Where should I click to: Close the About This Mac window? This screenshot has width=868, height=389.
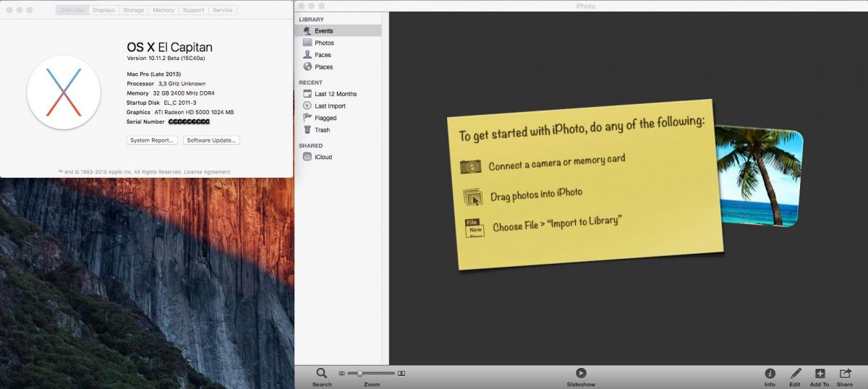(9, 10)
